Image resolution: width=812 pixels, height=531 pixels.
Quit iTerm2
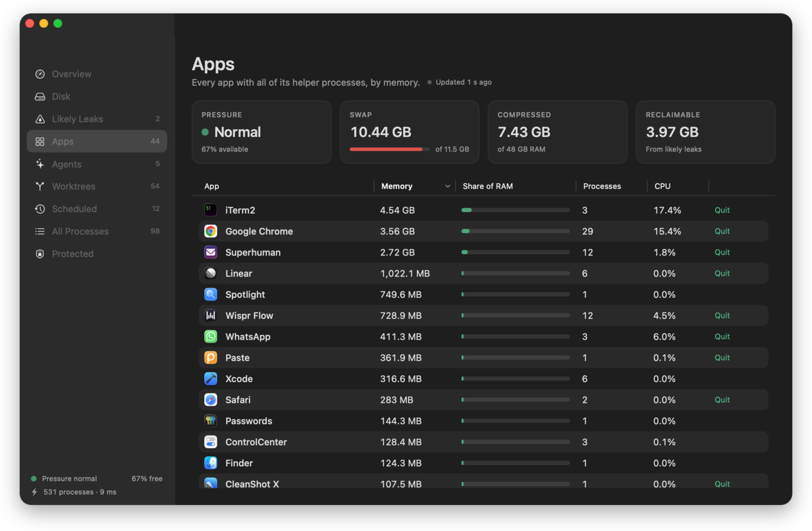pos(722,210)
